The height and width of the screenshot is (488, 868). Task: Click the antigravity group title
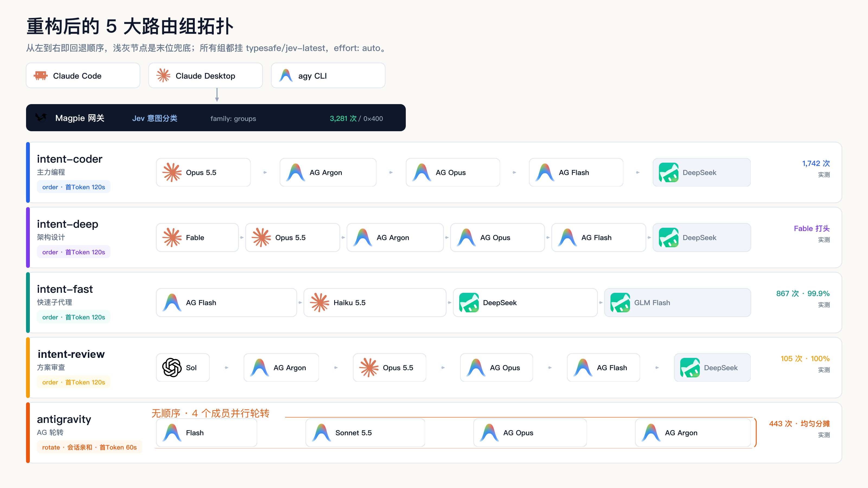(64, 419)
